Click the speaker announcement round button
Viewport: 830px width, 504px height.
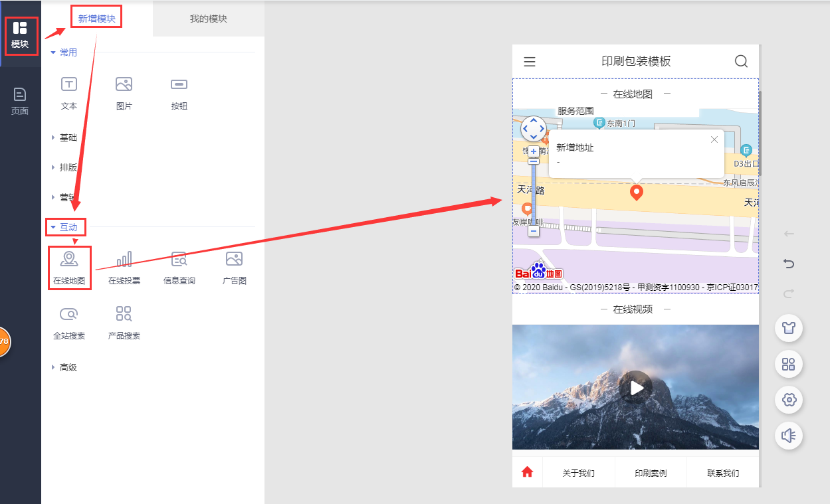pos(789,436)
